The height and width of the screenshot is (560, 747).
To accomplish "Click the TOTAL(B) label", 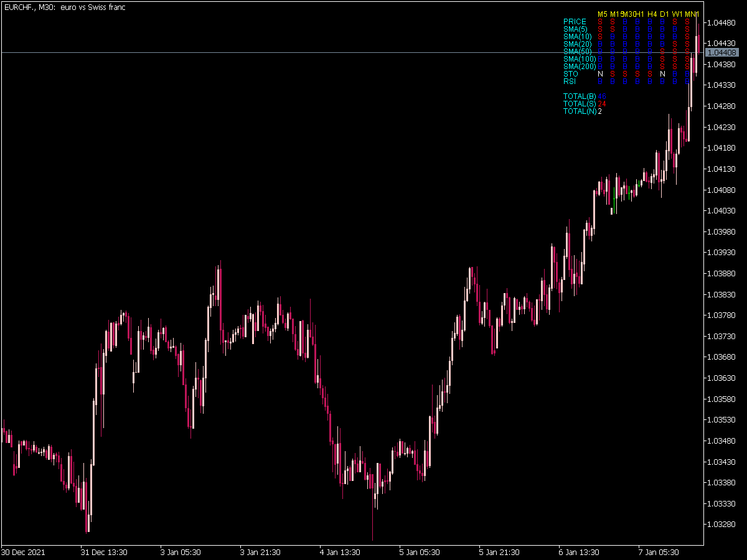I will [580, 96].
